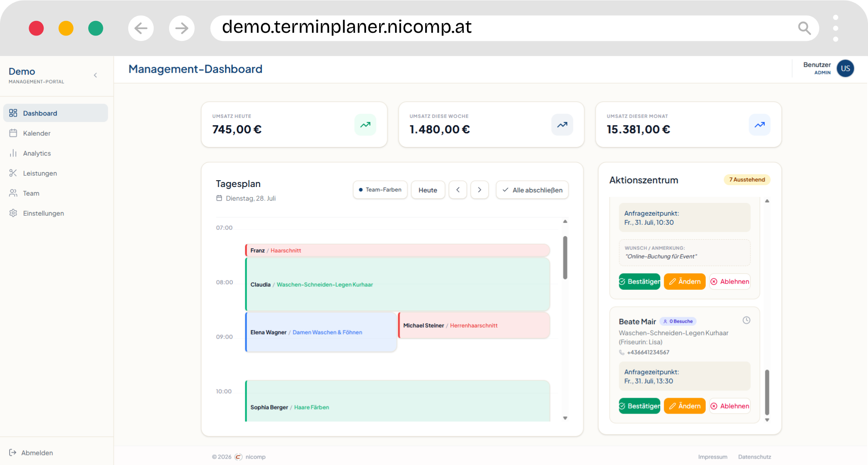Open the Impressum footer link
868x465 pixels.
point(712,457)
